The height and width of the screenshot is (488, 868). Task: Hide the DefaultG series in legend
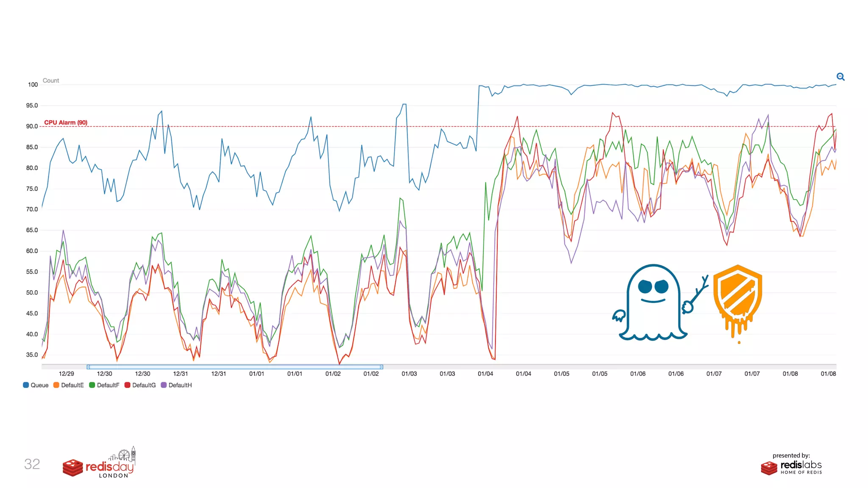144,385
